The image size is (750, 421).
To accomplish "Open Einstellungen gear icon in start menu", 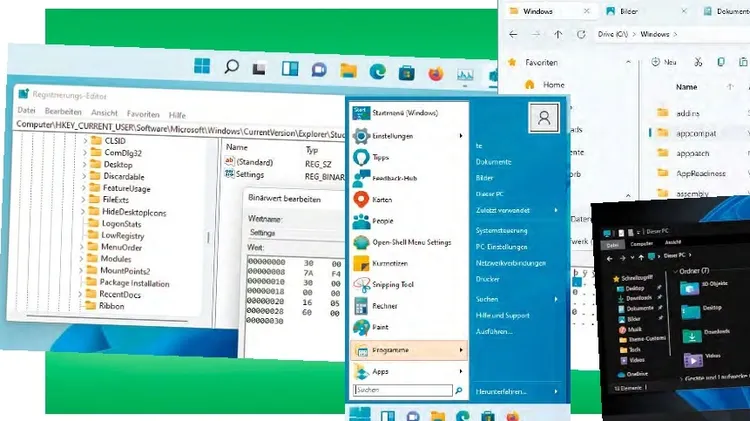I will tap(361, 136).
